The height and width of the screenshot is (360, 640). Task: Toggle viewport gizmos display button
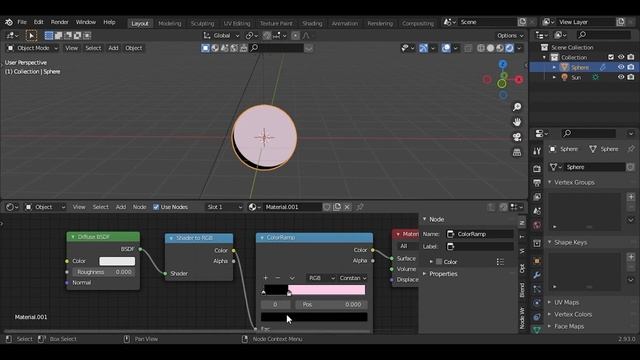(423, 48)
